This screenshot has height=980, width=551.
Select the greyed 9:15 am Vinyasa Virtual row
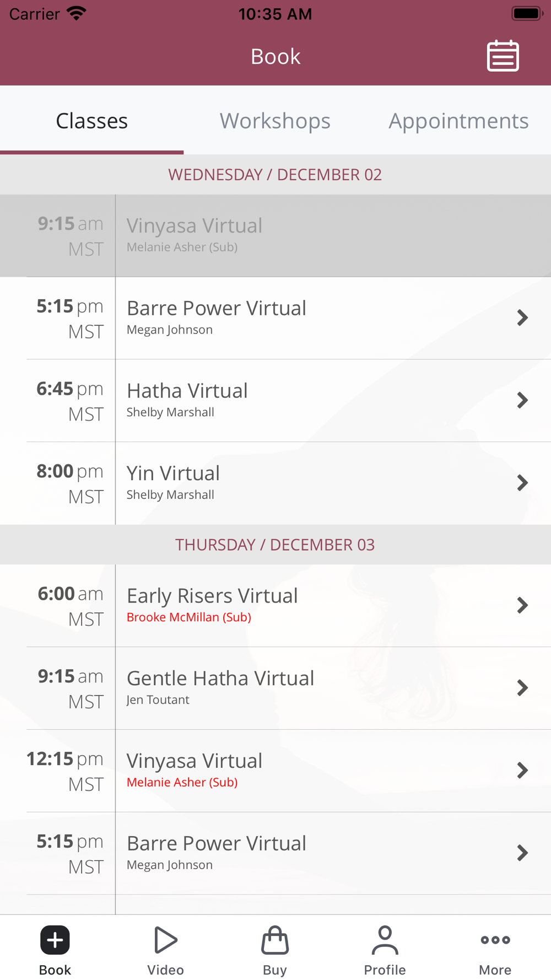pos(275,235)
